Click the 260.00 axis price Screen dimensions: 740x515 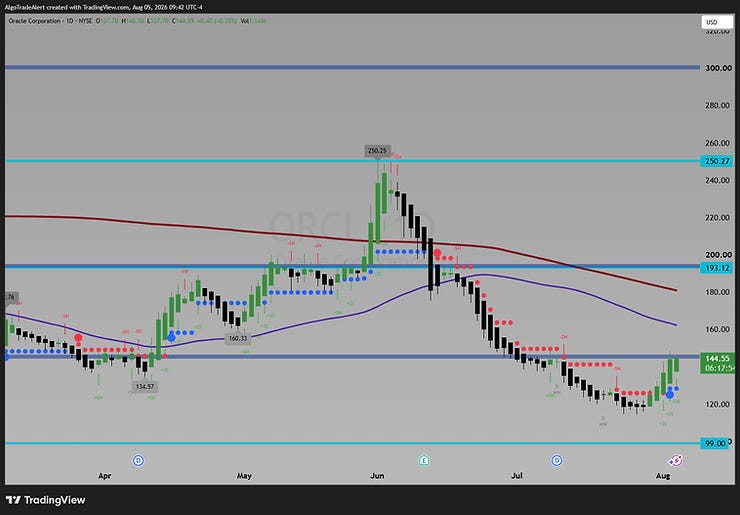point(717,143)
